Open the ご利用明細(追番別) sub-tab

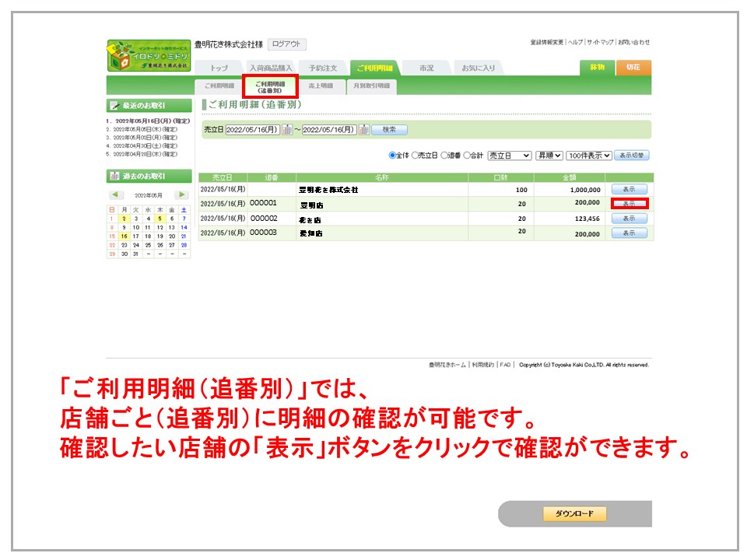[270, 86]
